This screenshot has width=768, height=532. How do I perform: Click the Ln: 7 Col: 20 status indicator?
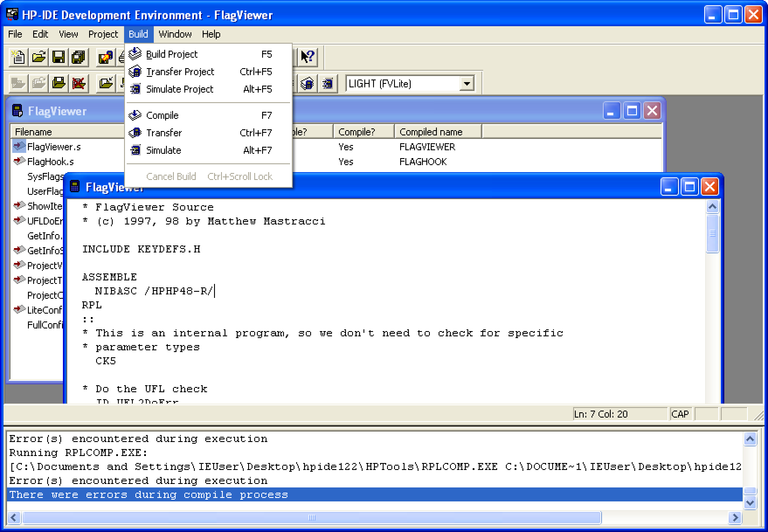pos(620,414)
